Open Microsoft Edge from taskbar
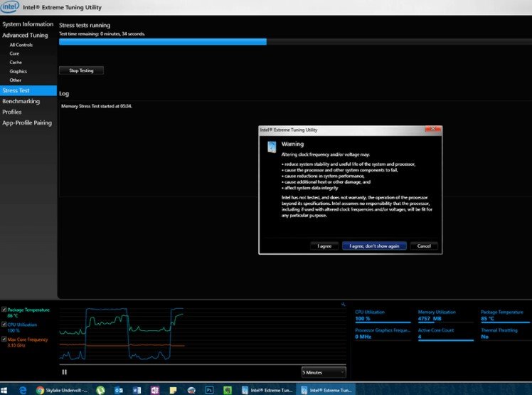532x395 pixels. (23, 389)
